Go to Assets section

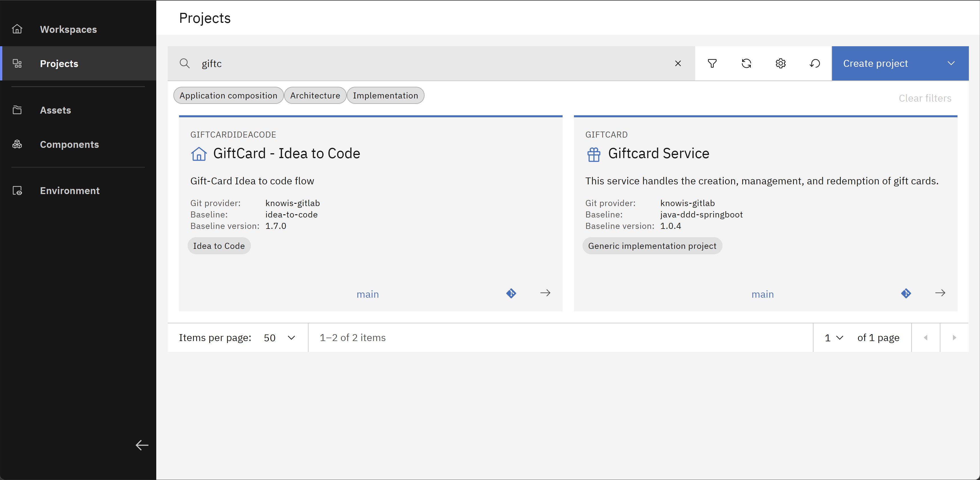pos(78,110)
